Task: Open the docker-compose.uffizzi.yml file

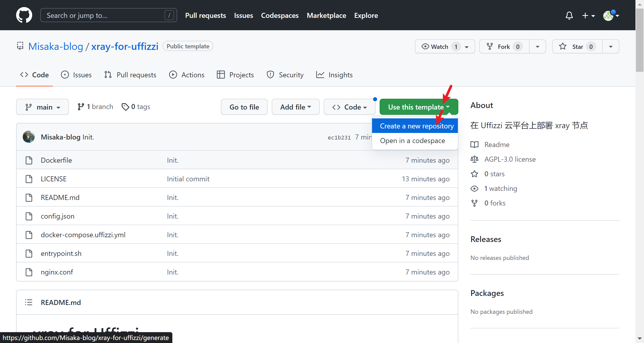Action: [83, 235]
